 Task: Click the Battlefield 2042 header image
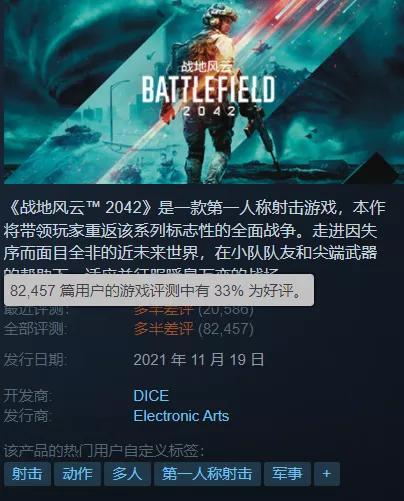pyautogui.click(x=204, y=92)
